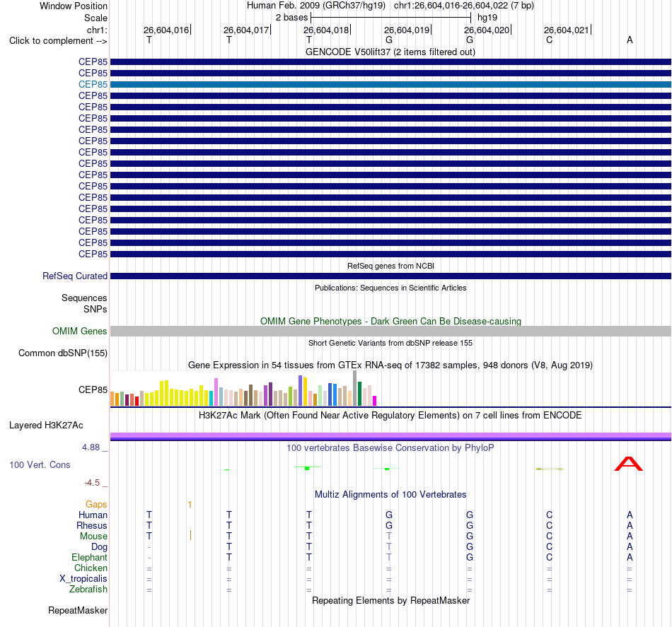Click the light-blue CEP85 transcript bar

click(x=391, y=84)
